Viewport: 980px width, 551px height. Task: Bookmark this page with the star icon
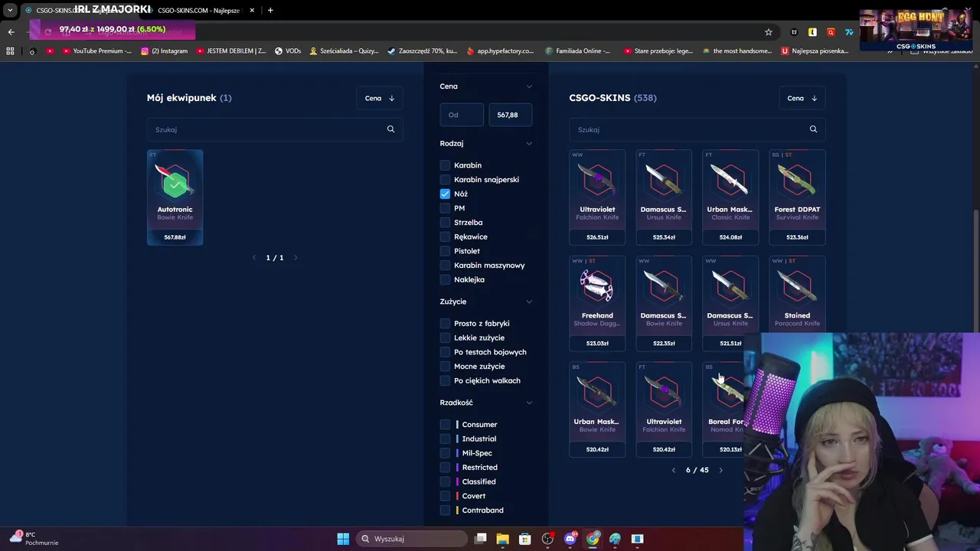click(x=769, y=32)
